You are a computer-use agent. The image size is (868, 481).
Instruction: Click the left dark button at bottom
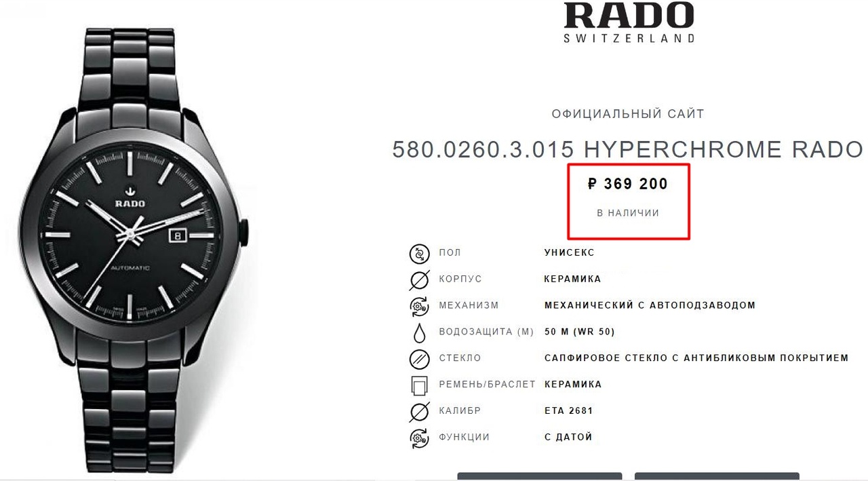click(540, 476)
